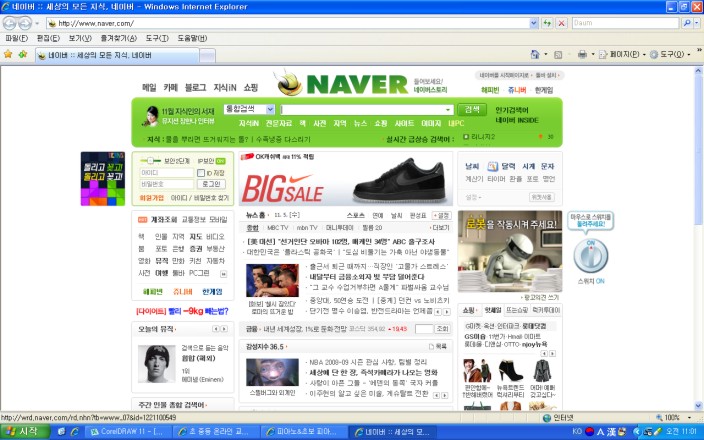Click the KO language indicator in tray
Image resolution: width=704 pixels, height=440 pixels.
[x=577, y=431]
